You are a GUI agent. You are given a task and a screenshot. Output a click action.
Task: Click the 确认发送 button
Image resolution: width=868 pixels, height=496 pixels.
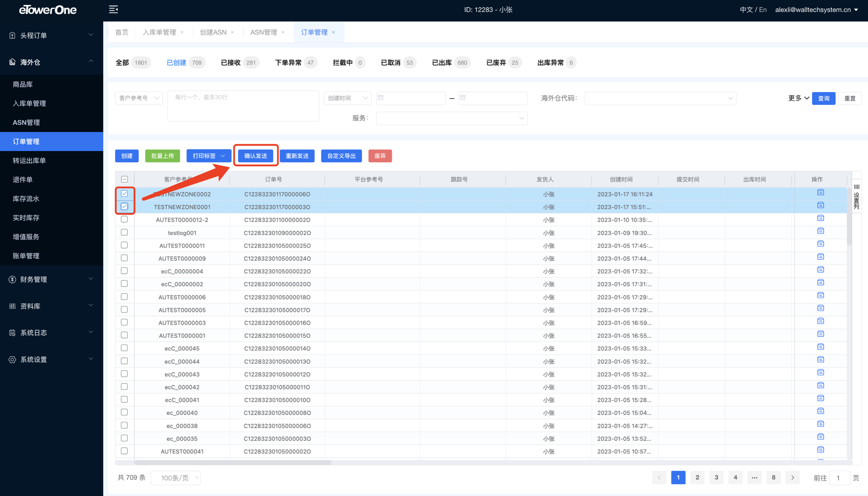[x=256, y=156]
